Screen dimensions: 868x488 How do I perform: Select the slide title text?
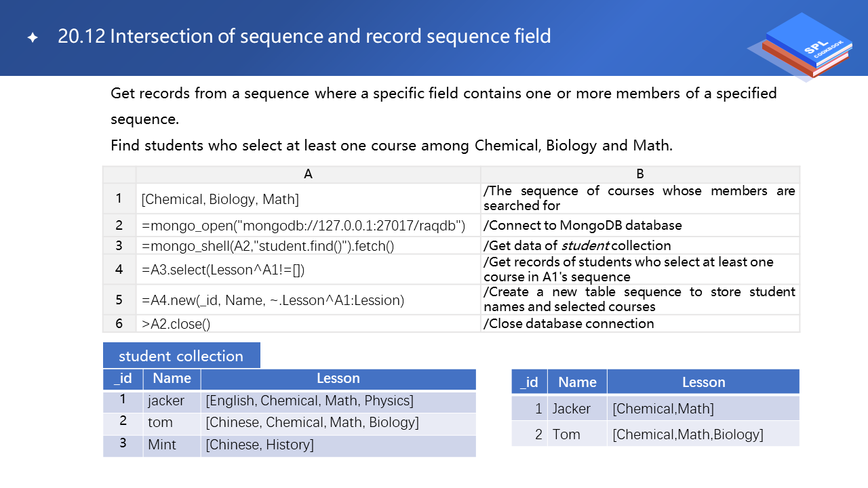(304, 36)
